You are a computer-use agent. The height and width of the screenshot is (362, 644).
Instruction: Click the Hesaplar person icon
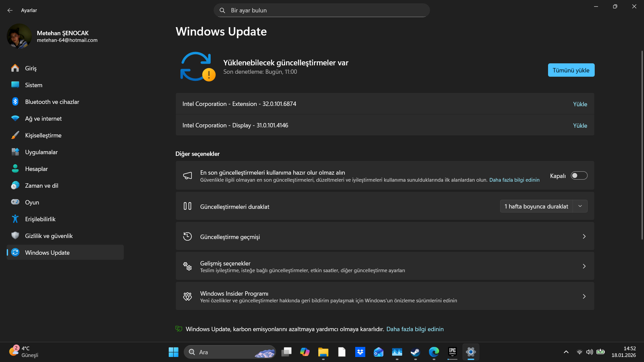15,169
